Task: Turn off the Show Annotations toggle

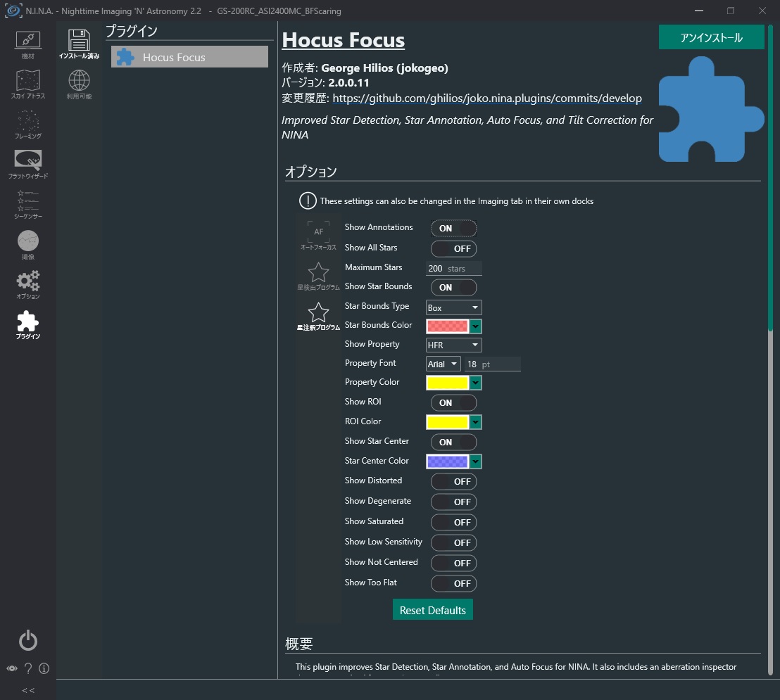Action: [453, 228]
